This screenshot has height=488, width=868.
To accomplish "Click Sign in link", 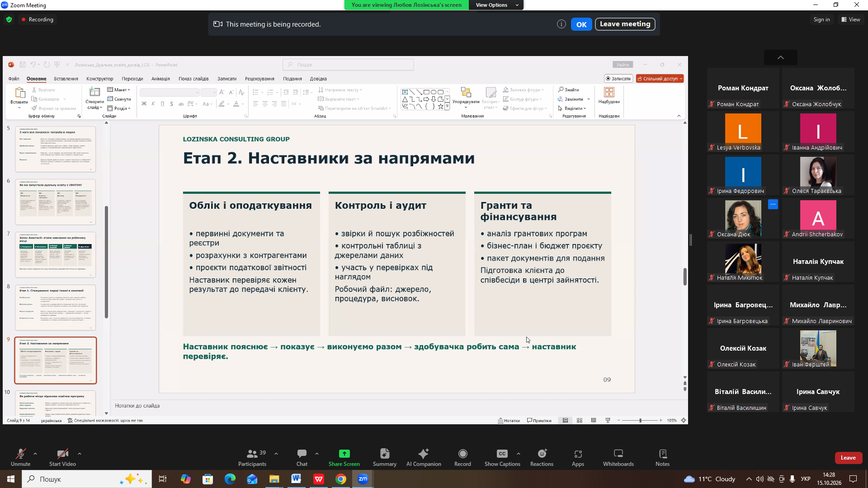I will 821,19.
